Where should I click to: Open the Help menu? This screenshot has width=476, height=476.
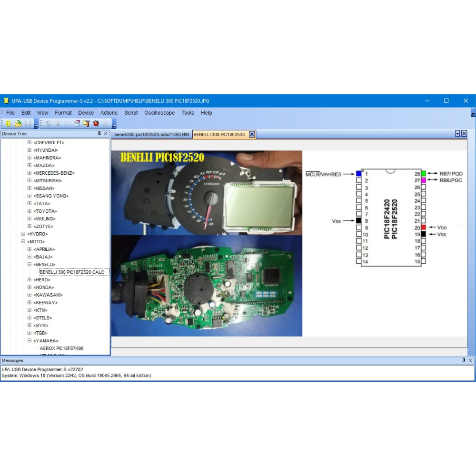coord(207,113)
